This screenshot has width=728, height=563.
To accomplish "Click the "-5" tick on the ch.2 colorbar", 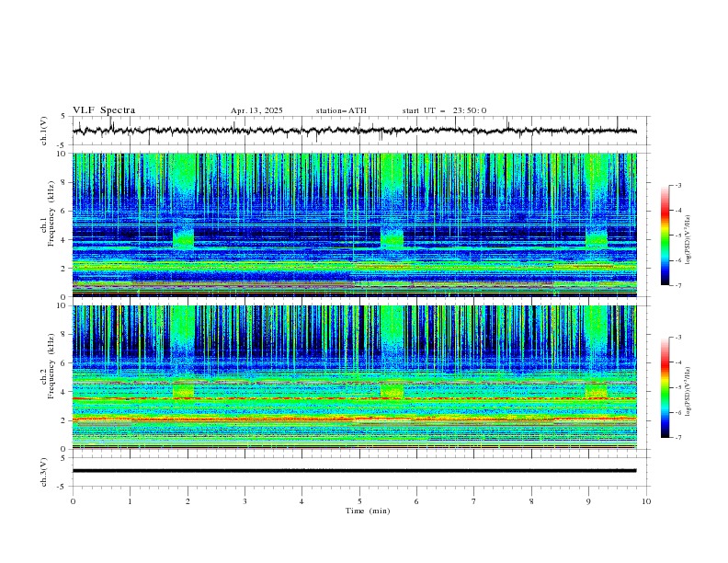I will click(677, 387).
